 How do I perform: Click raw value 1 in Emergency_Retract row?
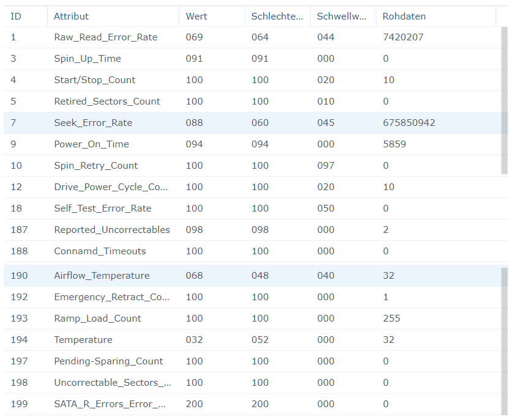pyautogui.click(x=386, y=297)
